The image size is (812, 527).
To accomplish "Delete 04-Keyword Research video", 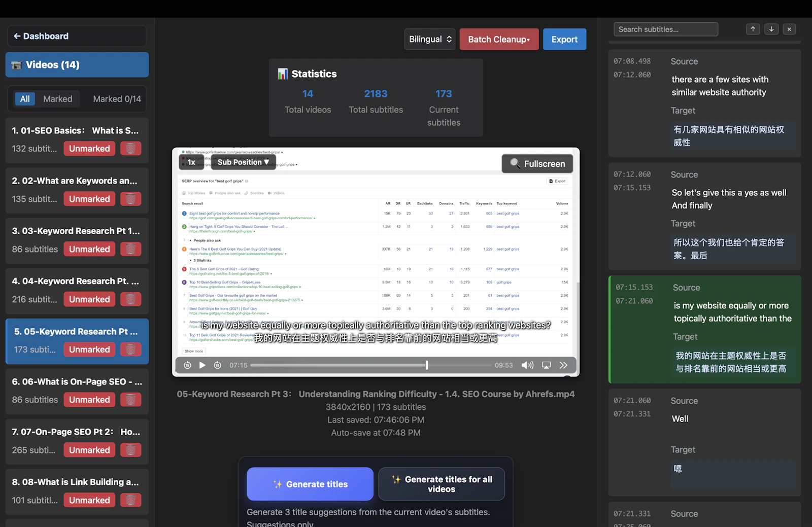I will click(x=130, y=299).
